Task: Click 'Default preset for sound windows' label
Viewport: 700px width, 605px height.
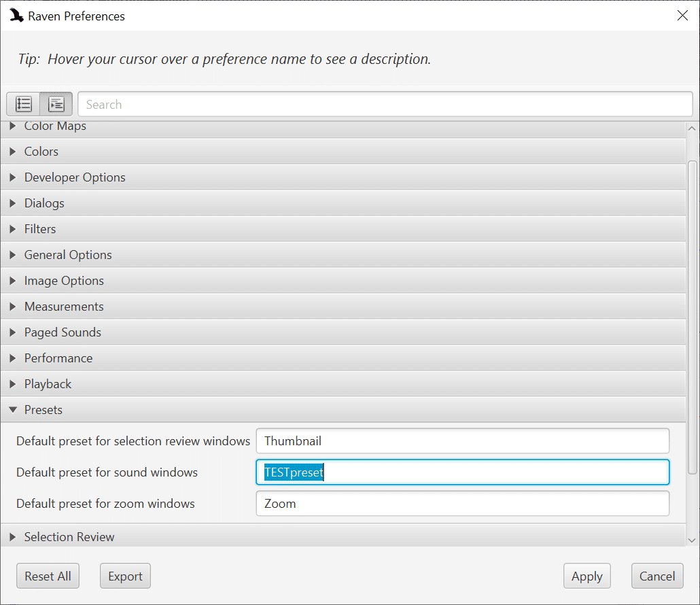Action: click(x=107, y=472)
